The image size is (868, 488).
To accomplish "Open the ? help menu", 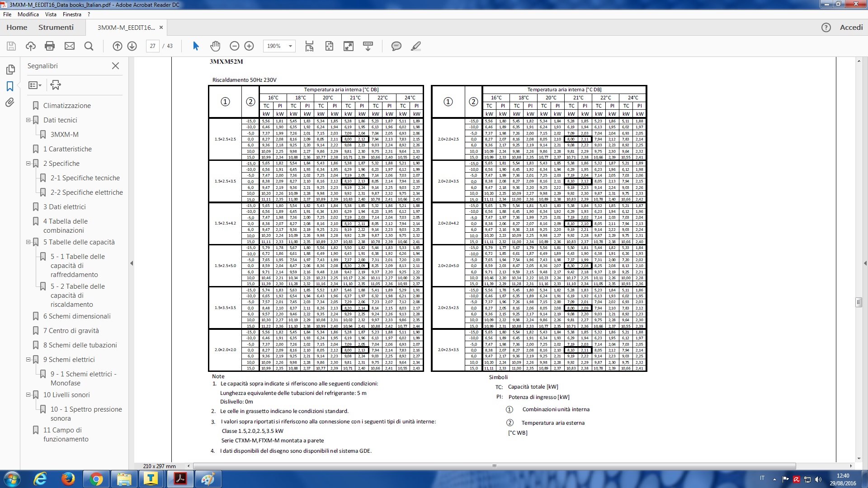I will (x=89, y=14).
